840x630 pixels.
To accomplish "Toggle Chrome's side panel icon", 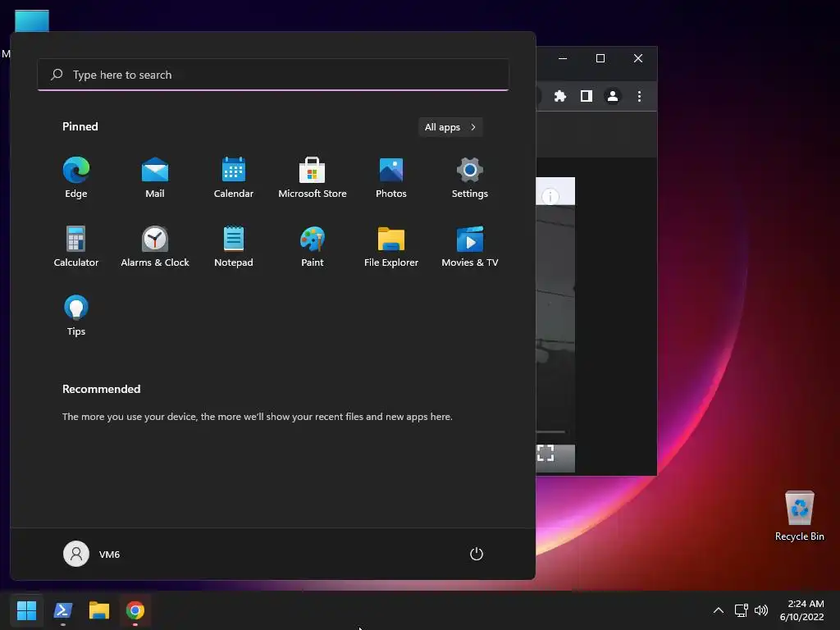I will pos(586,96).
